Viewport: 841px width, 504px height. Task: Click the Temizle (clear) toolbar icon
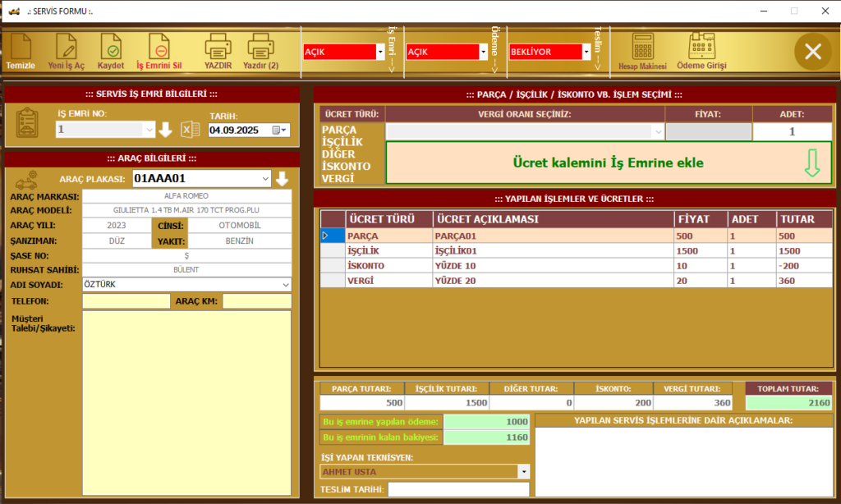(21, 50)
